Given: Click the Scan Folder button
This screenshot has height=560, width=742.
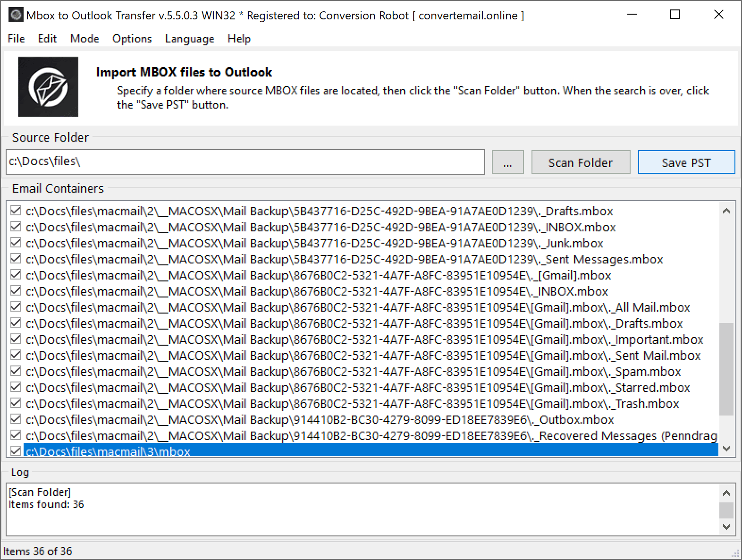Looking at the screenshot, I should coord(580,162).
